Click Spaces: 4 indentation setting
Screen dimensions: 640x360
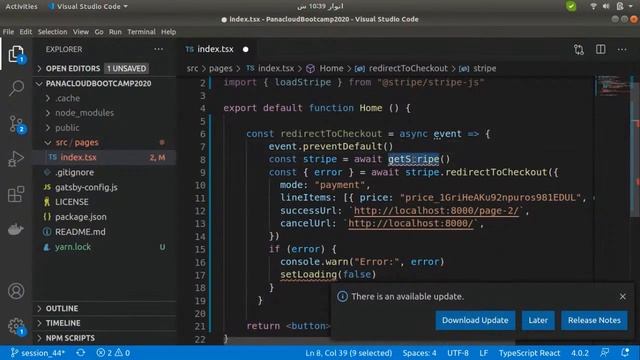(419, 353)
